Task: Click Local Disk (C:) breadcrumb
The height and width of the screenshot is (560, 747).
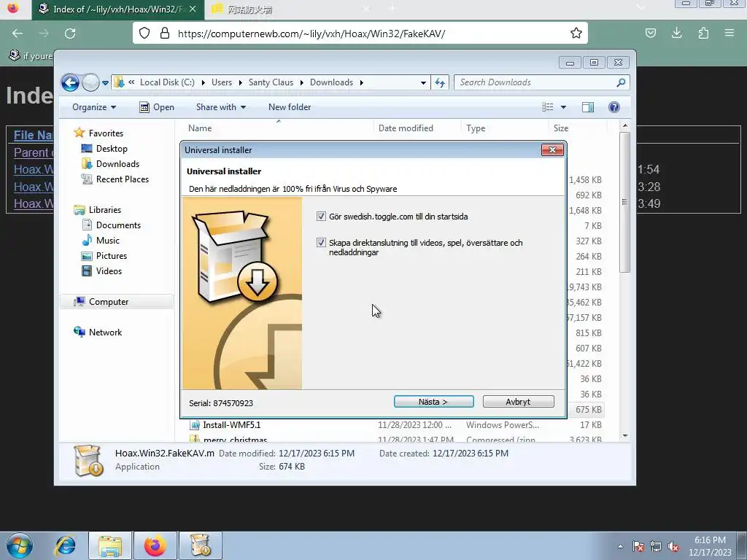Action: pos(167,82)
